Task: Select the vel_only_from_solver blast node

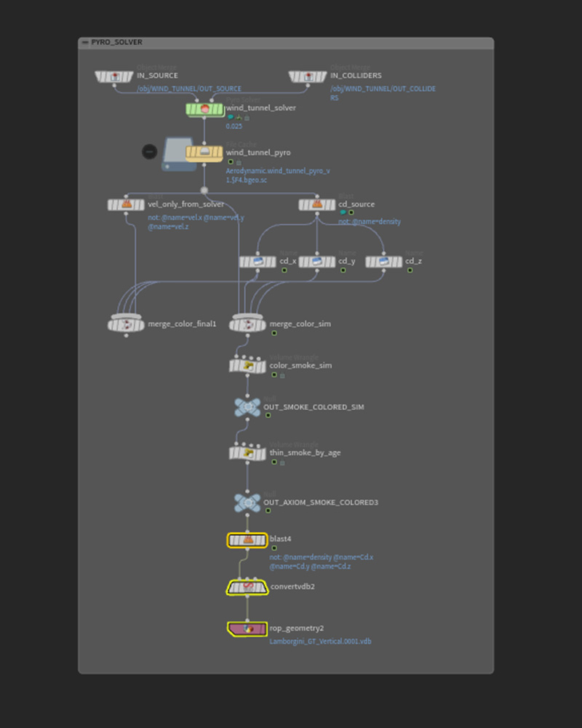Action: (x=126, y=205)
